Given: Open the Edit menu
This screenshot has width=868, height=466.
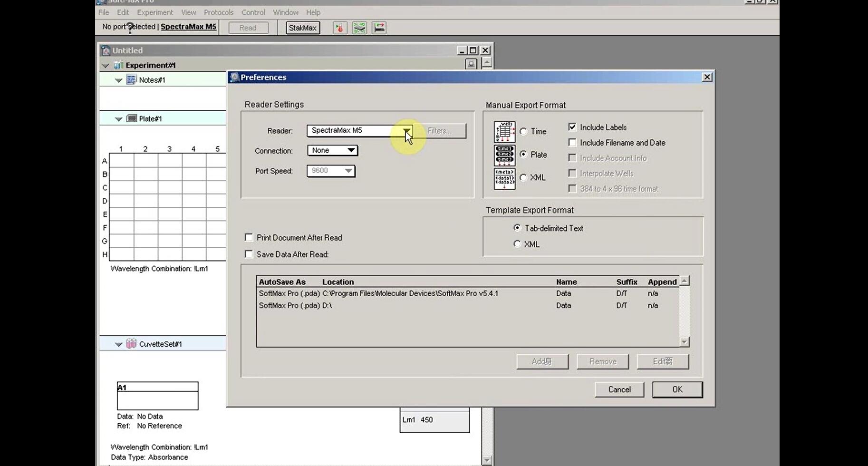Looking at the screenshot, I should 123,12.
